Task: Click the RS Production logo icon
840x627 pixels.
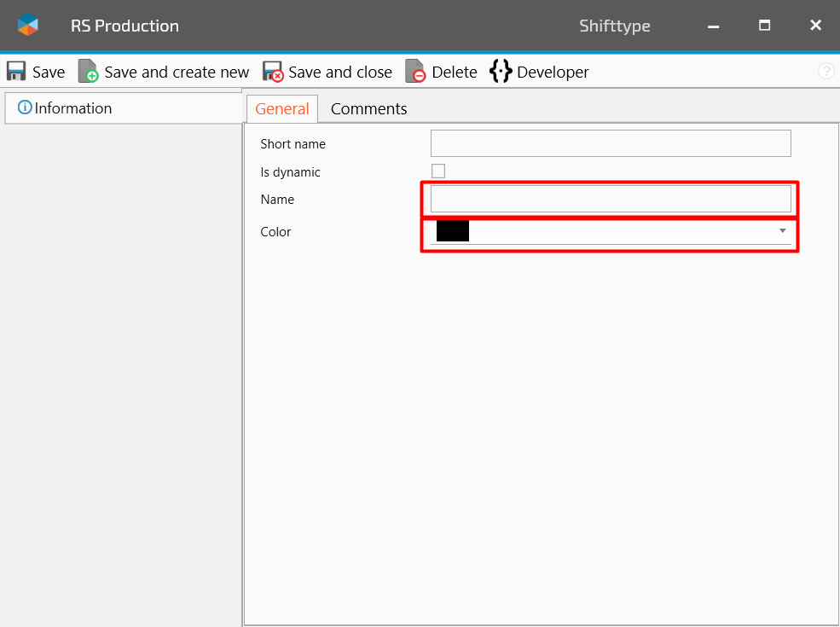Action: [28, 26]
